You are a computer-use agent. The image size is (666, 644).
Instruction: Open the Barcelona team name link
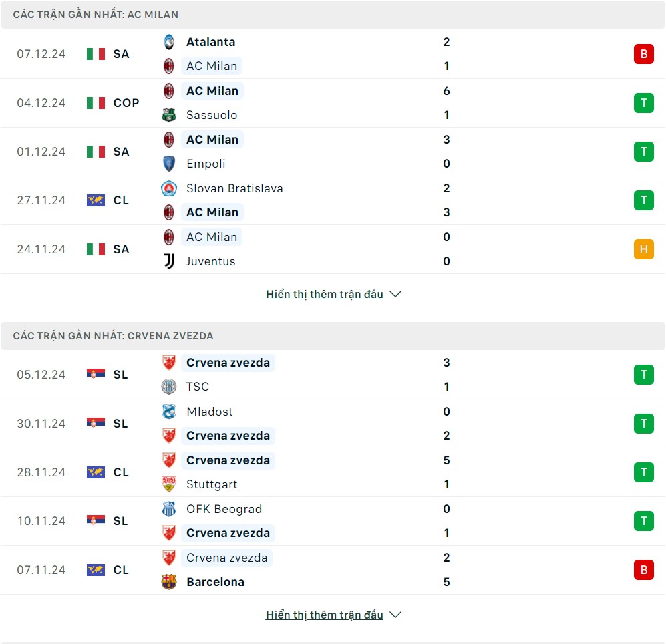click(215, 582)
